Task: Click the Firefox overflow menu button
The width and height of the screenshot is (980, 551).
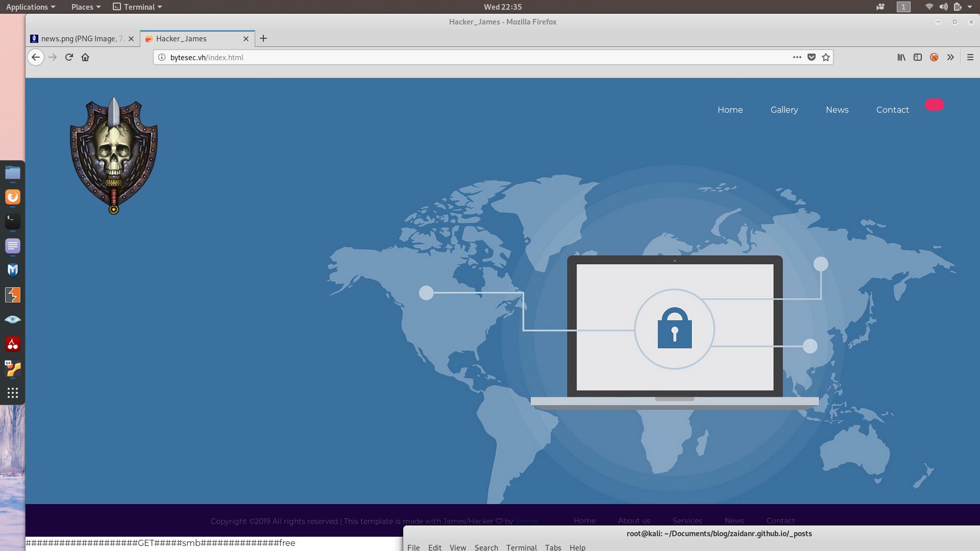Action: point(951,57)
